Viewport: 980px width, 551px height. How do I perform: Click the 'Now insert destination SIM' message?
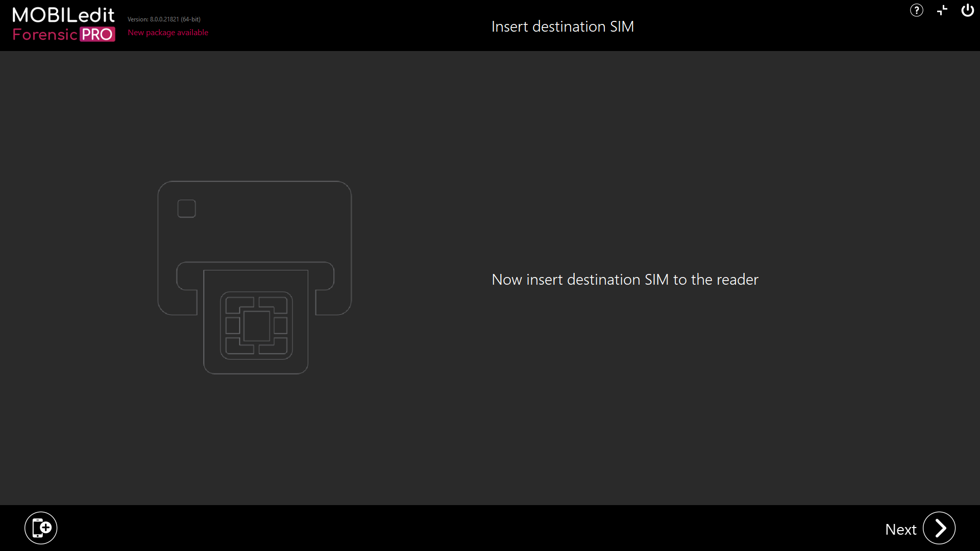[624, 279]
